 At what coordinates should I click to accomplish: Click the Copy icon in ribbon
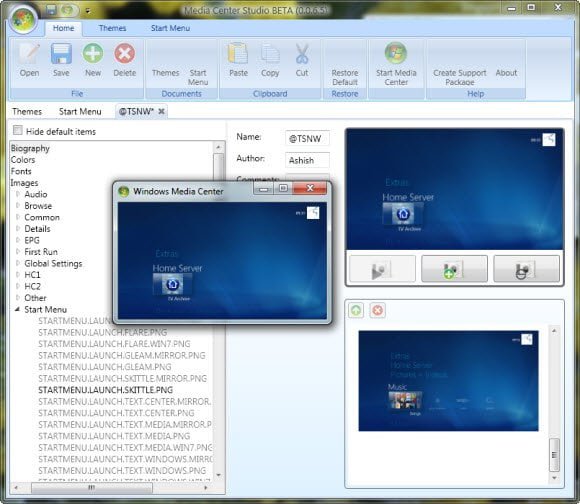tap(270, 54)
